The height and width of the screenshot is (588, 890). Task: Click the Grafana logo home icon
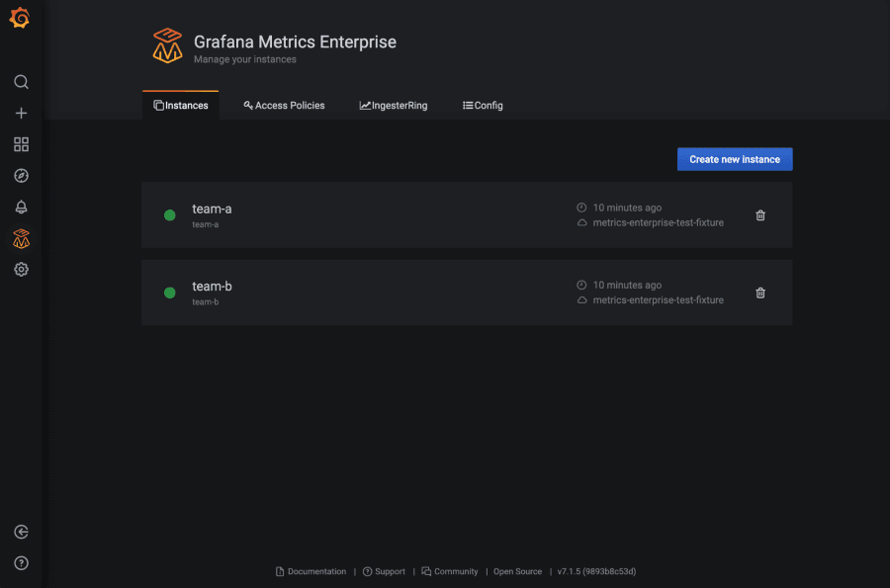[x=20, y=18]
